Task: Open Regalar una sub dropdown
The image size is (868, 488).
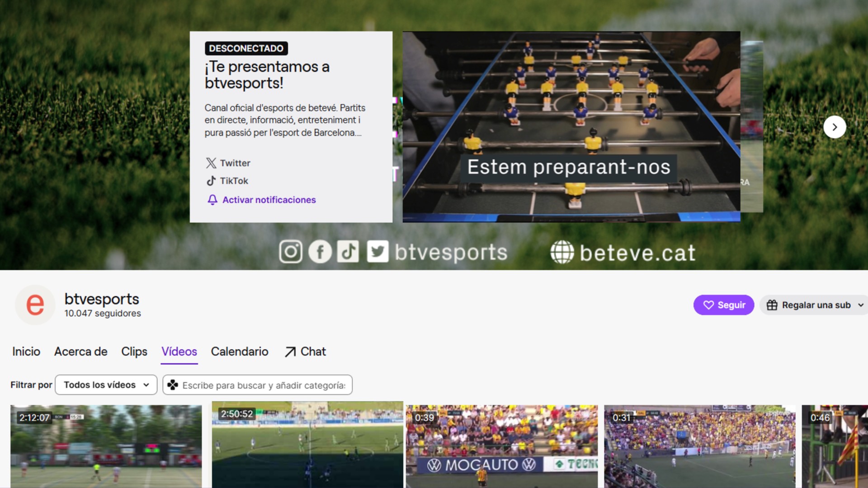Action: [815, 305]
